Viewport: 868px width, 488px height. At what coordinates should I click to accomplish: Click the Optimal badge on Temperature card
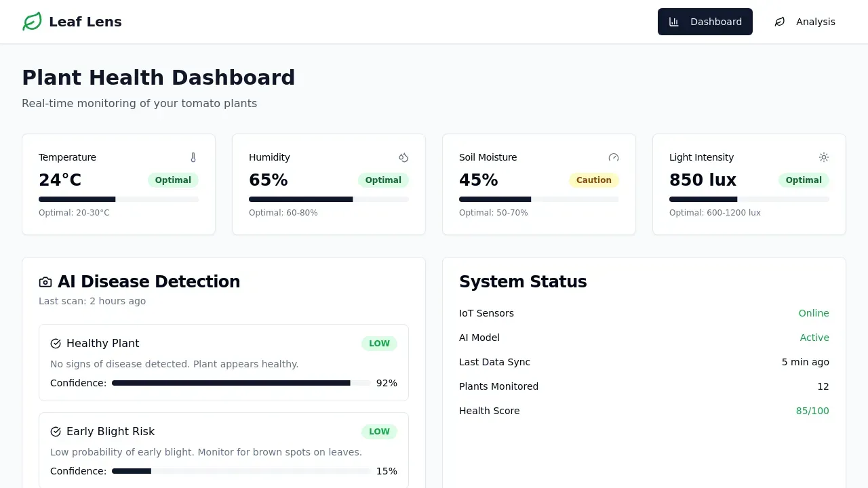(173, 180)
